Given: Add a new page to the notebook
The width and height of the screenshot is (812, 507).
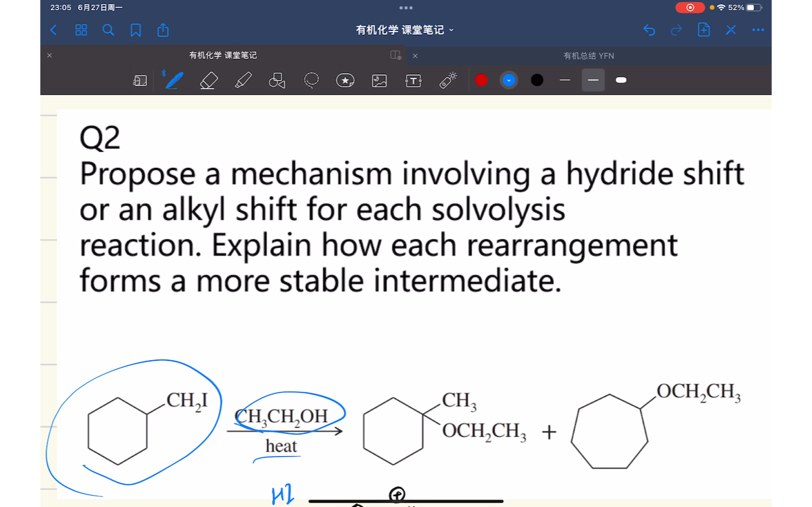Looking at the screenshot, I should pos(704,30).
